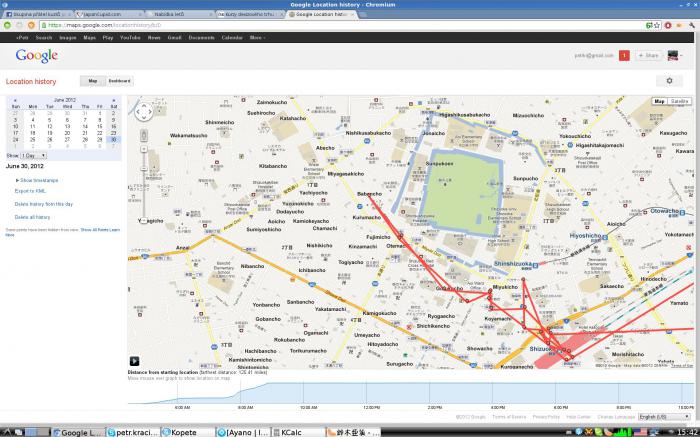Click Delete all history link
Viewport: 700px width, 437px height.
pos(32,217)
